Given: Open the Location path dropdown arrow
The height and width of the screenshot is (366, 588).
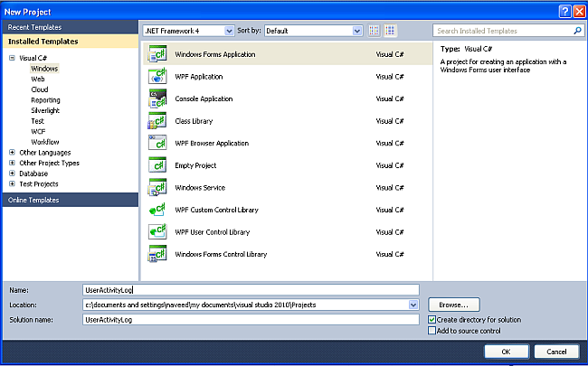Looking at the screenshot, I should (413, 305).
